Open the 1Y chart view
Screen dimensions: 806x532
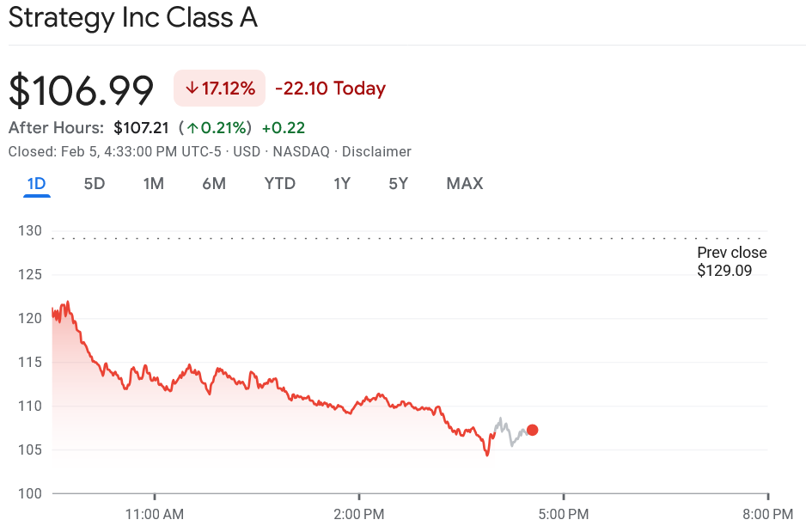coord(342,183)
